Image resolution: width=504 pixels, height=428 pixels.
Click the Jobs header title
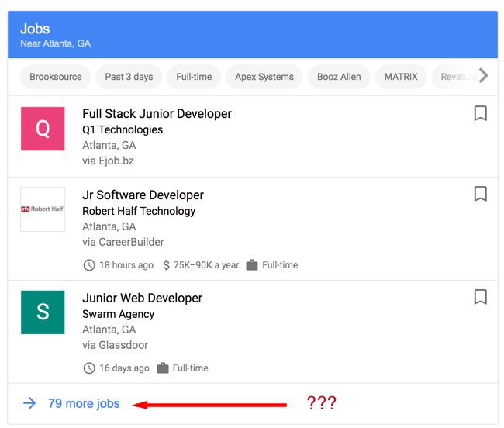(35, 29)
